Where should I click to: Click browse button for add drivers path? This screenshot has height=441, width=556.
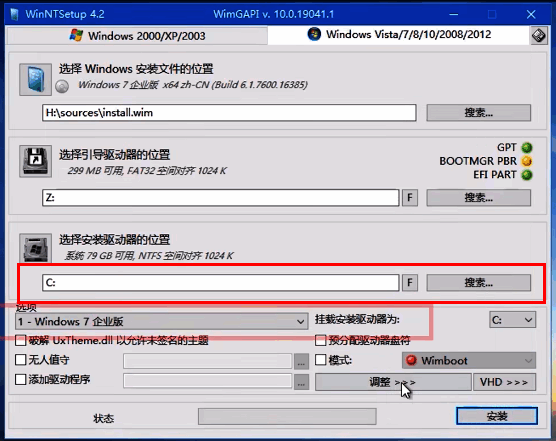[x=301, y=381]
